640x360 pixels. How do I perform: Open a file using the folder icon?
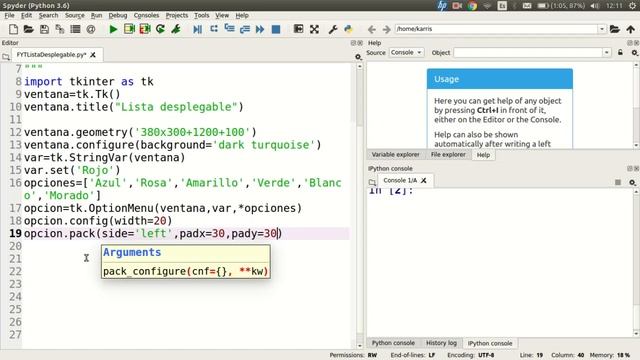[x=29, y=29]
